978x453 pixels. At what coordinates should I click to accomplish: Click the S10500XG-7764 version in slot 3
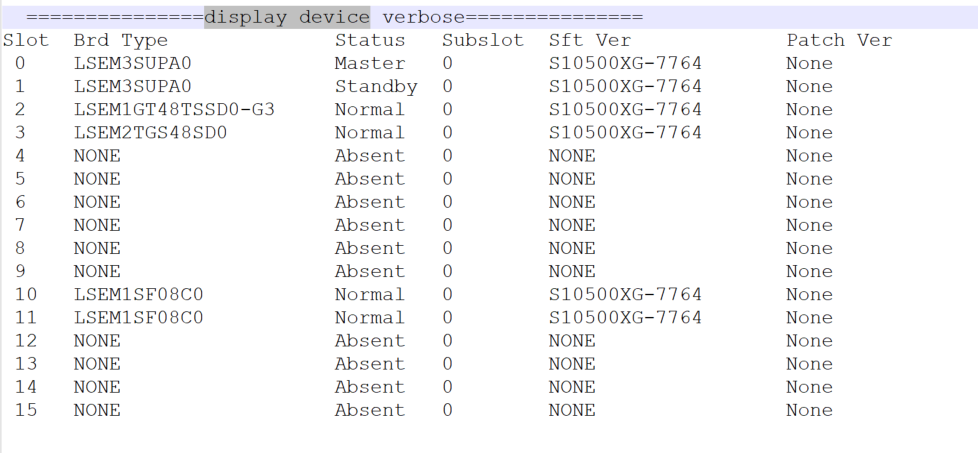pos(625,132)
